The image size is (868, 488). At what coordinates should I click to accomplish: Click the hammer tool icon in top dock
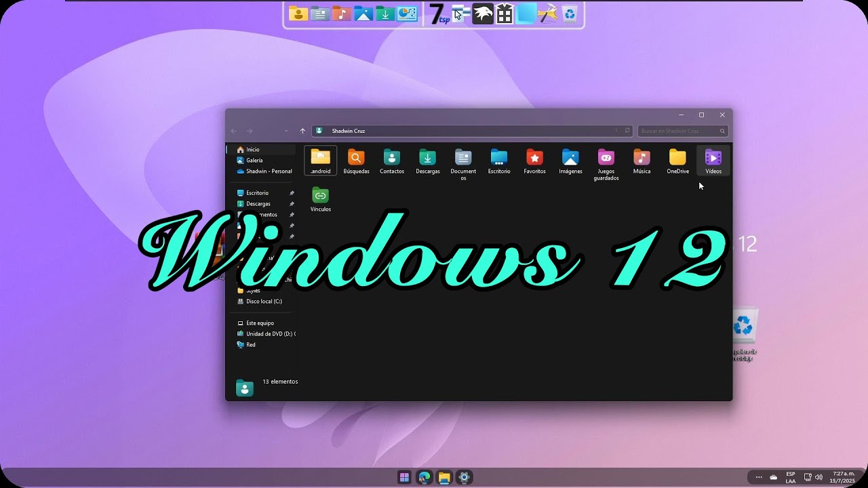[x=548, y=14]
